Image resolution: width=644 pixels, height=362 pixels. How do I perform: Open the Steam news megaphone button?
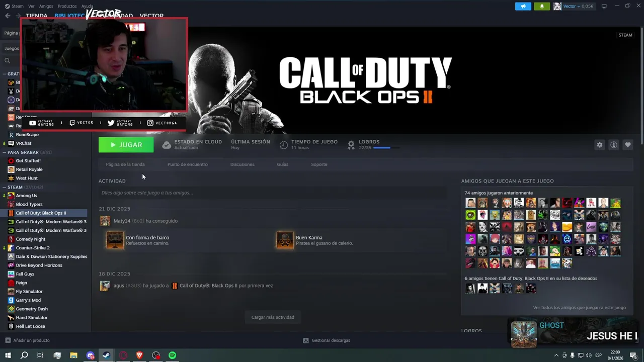pyautogui.click(x=523, y=6)
